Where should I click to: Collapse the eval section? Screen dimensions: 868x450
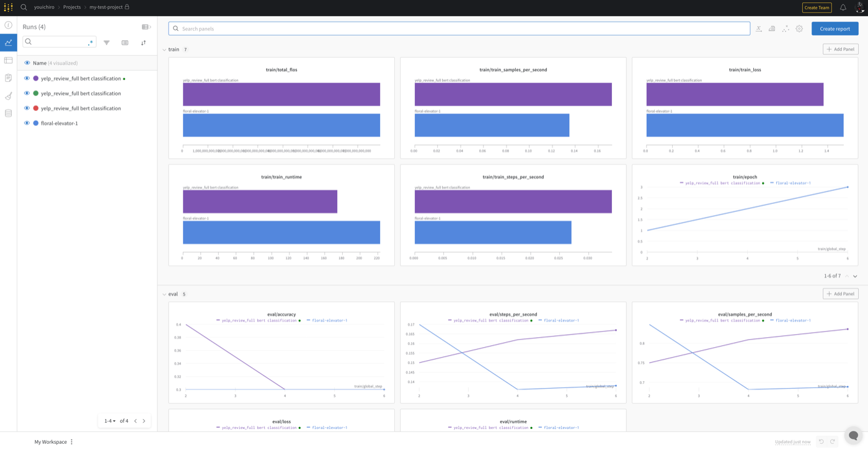tap(164, 294)
